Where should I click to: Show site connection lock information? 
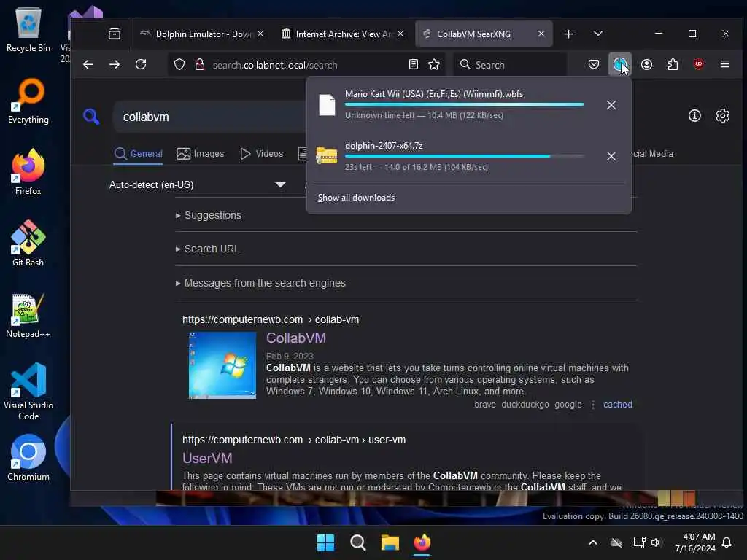coord(200,64)
